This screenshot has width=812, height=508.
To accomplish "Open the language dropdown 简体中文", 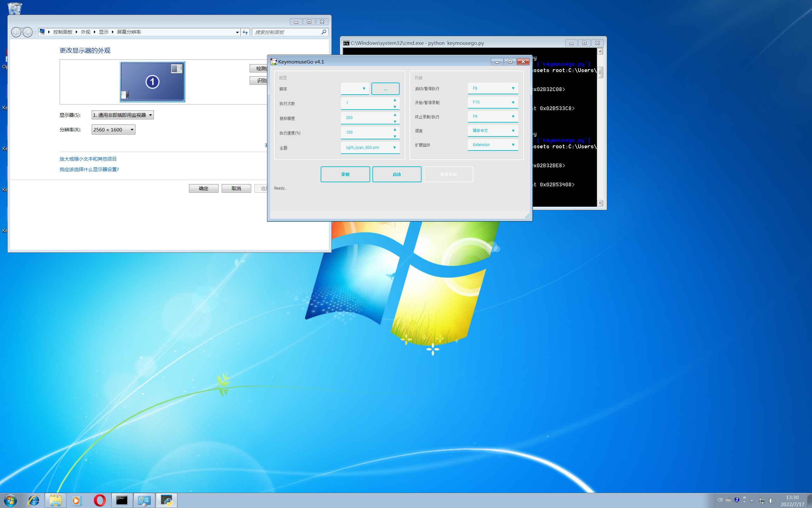I will point(493,131).
